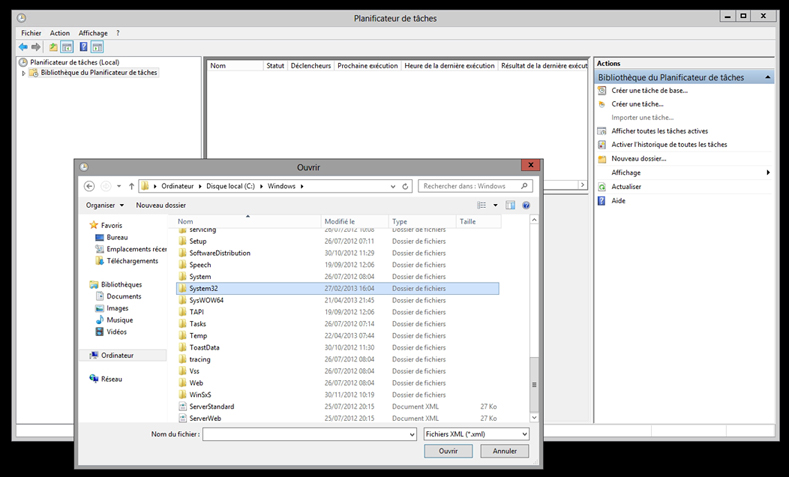Viewport: 789px width, 477px height.
Task: Click the Annuler button
Action: point(504,451)
